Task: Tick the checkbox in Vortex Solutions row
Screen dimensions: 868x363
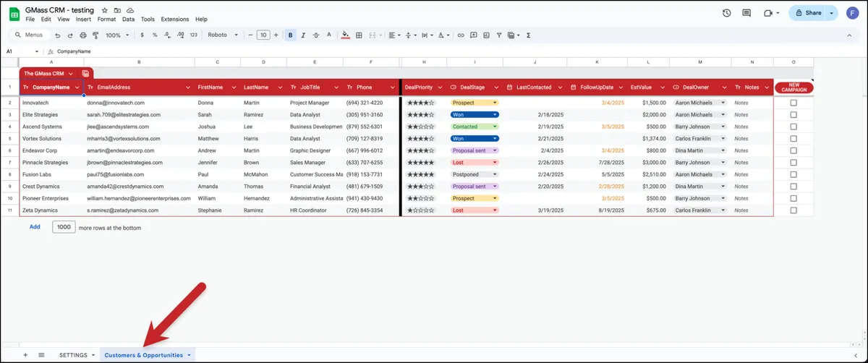Action: click(793, 138)
